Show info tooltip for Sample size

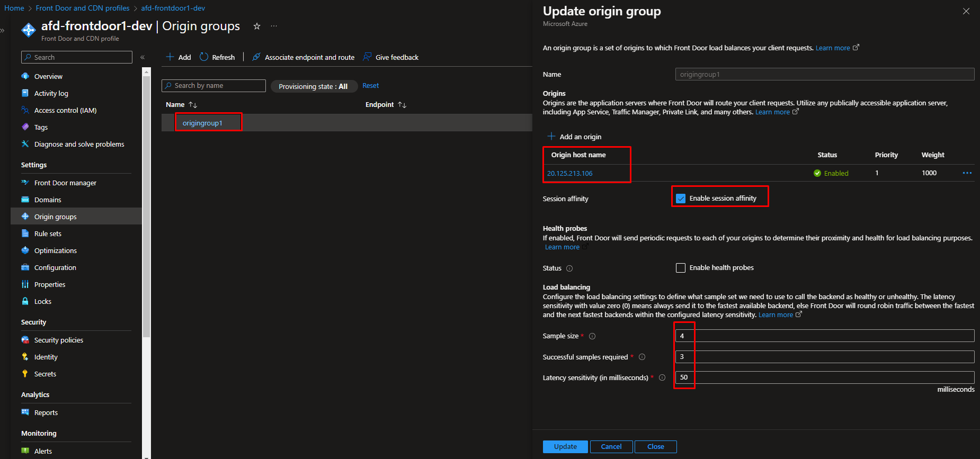[x=592, y=336]
